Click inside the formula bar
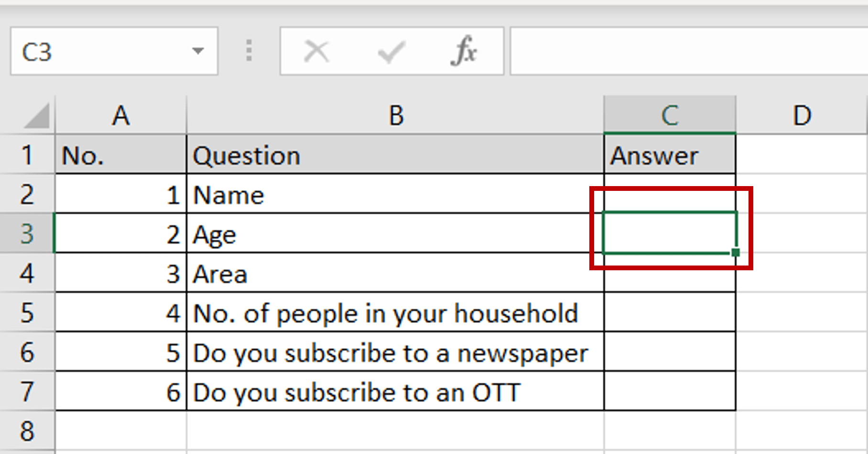This screenshot has height=454, width=868. [x=669, y=51]
